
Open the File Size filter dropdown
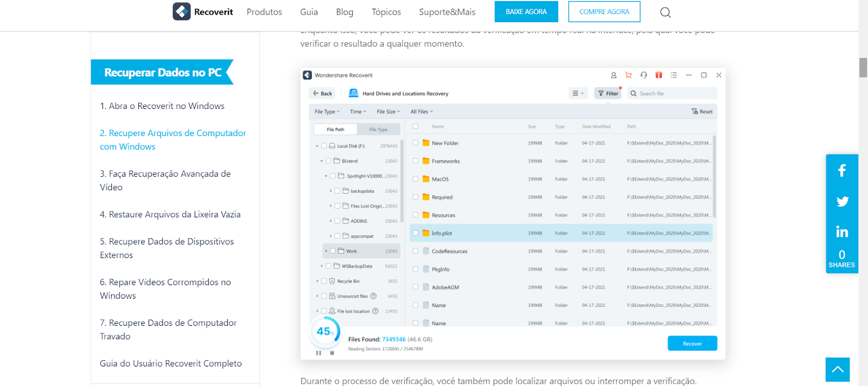(388, 112)
